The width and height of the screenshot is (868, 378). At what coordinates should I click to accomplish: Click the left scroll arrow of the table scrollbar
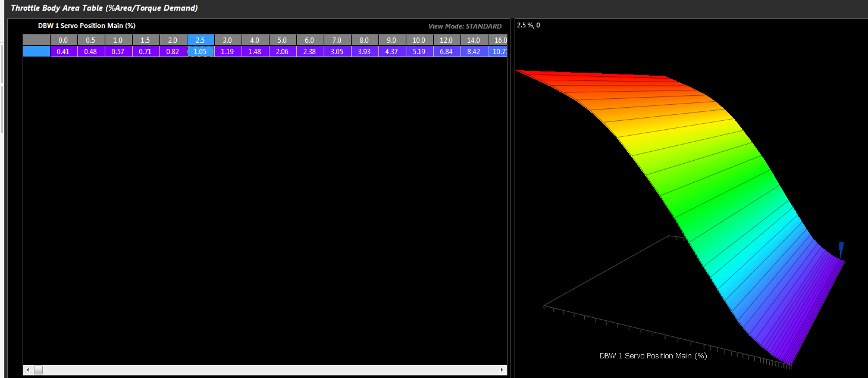(27, 370)
